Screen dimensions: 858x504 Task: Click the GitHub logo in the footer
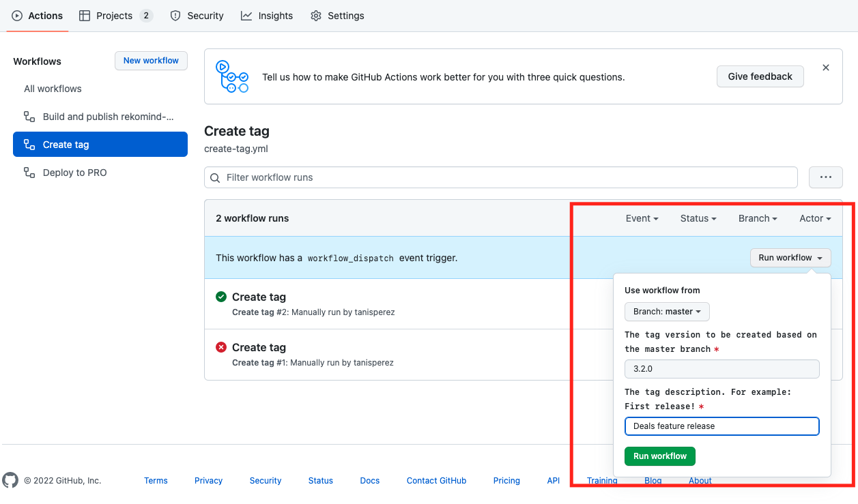tap(10, 480)
